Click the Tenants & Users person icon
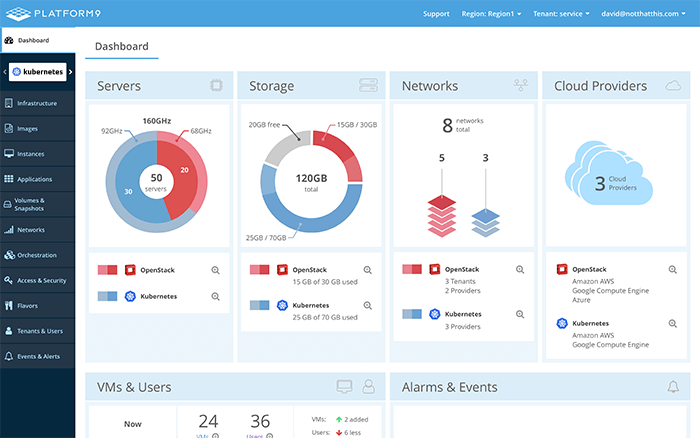Screen dimensions: 700x438 tap(8, 331)
